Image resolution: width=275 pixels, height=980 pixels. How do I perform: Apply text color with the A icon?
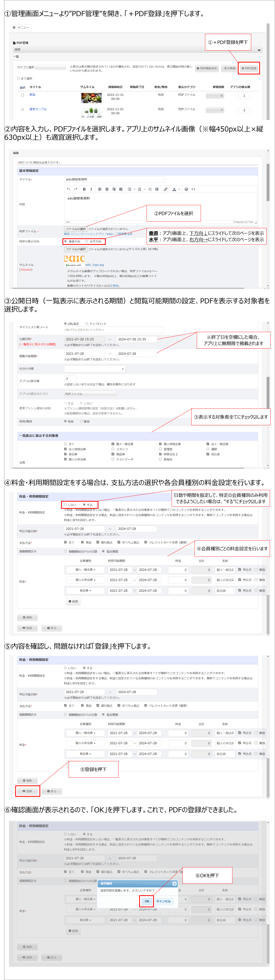pyautogui.click(x=174, y=189)
